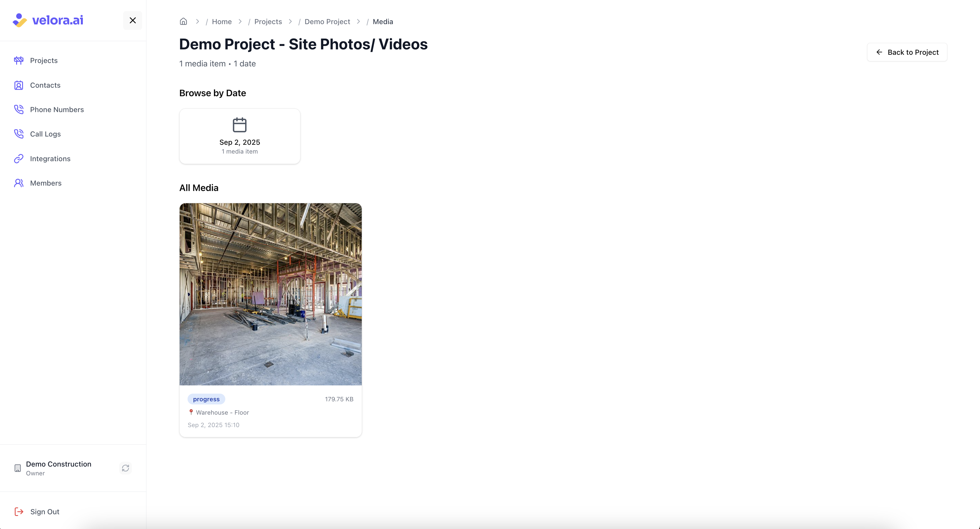Click the chevron after Projects breadcrumb

pos(290,22)
